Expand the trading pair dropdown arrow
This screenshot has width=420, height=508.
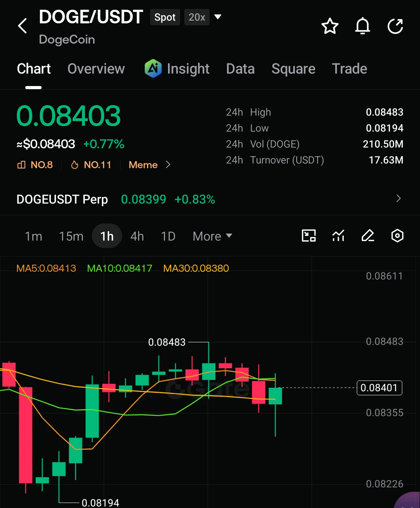(x=218, y=17)
